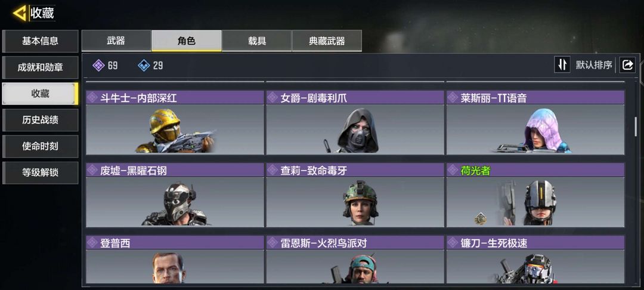644x290 pixels.
Task: Click the emblem badge on 荷光者 card
Action: (480, 218)
